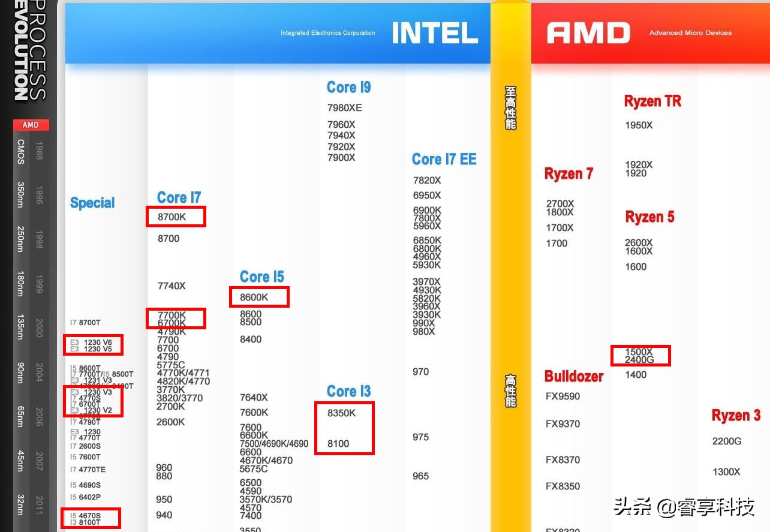Open the Core I9 section heading
Viewport: 770px width, 532px height.
tap(348, 87)
